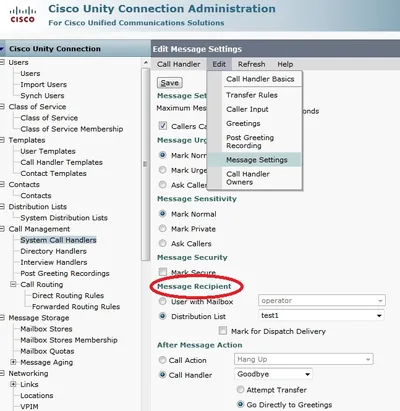
Task: Select Go Directly to Greetings option
Action: [x=240, y=404]
